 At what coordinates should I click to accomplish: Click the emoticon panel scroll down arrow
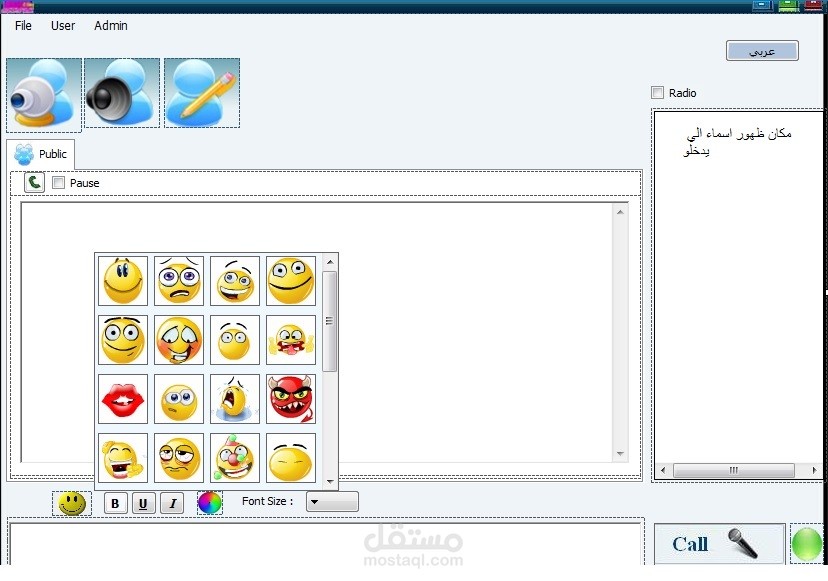point(331,481)
